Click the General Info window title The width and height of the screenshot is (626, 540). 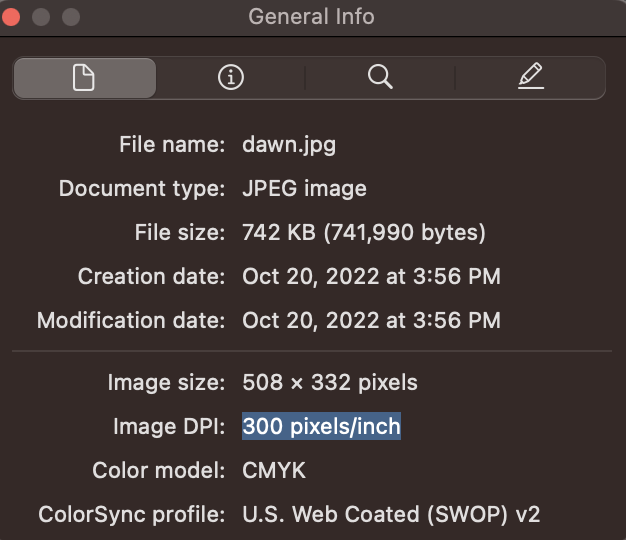coord(311,17)
